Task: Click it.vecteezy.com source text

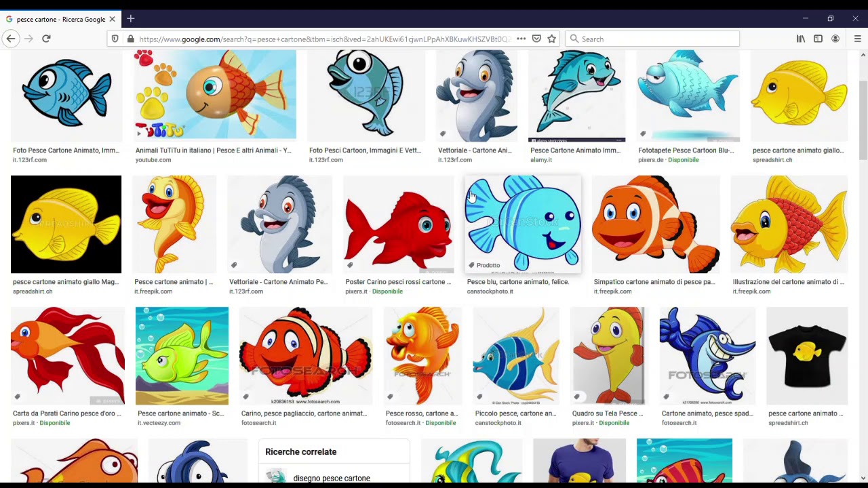Action: pyautogui.click(x=159, y=423)
